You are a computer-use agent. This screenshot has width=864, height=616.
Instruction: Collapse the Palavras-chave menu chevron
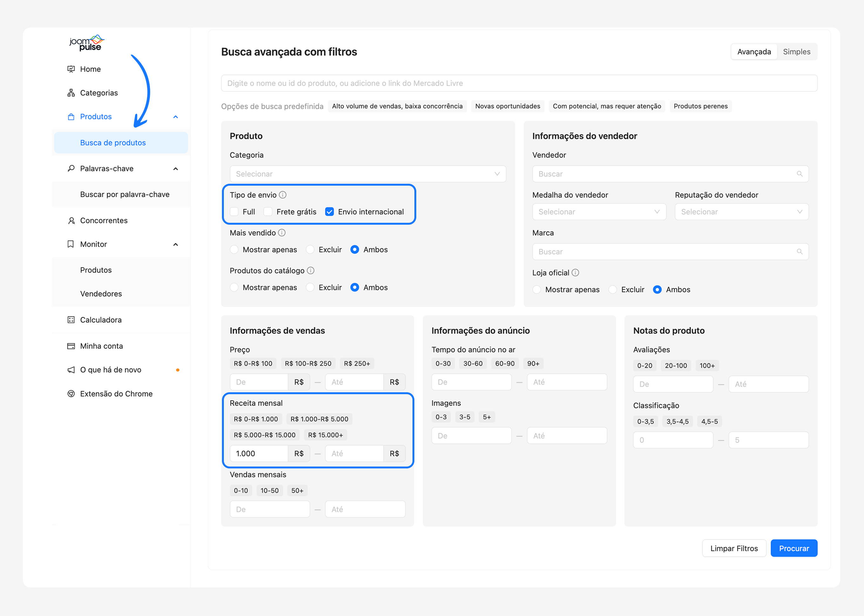[176, 169]
